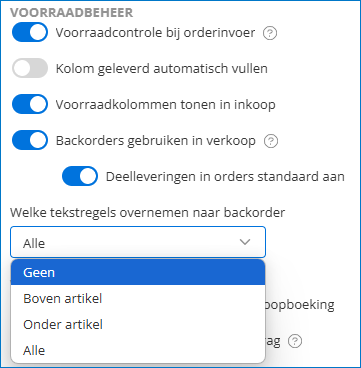
Task: Choose Onder artikel option
Action: tap(138, 324)
